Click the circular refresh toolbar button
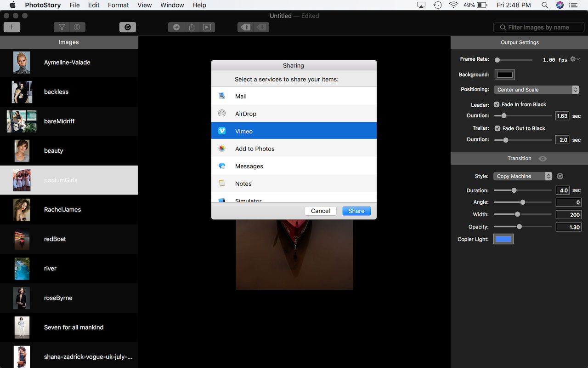This screenshot has width=588, height=368. click(128, 27)
